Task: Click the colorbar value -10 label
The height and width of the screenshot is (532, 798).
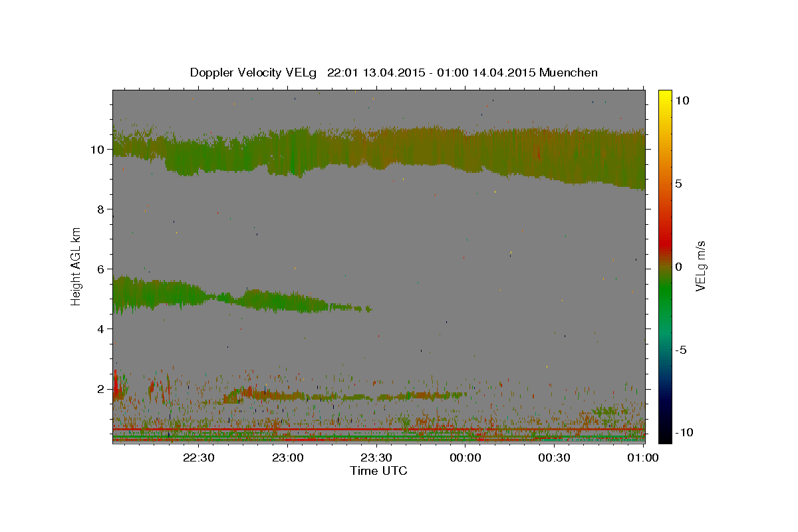Action: [684, 432]
